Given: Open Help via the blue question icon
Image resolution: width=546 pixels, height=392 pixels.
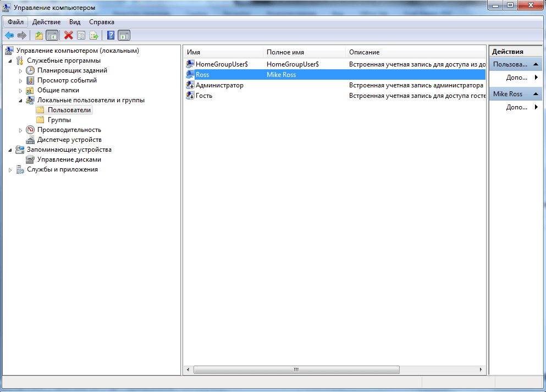Looking at the screenshot, I should click(x=111, y=36).
